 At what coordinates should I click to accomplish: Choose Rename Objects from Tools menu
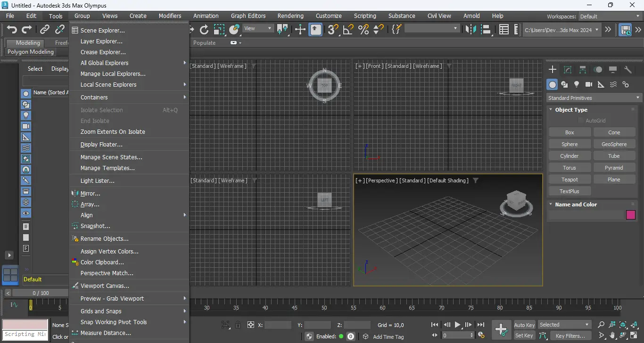(104, 239)
